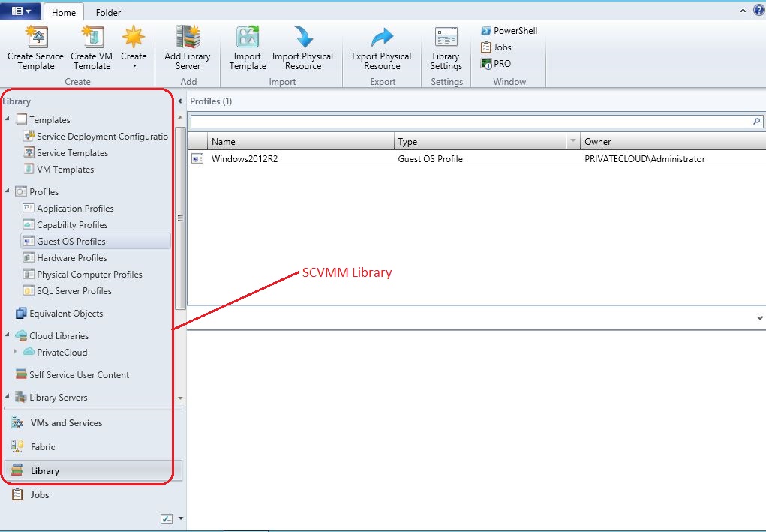Open Physical Computer Profiles
Screen dimensions: 766x532
pyautogui.click(x=83, y=275)
